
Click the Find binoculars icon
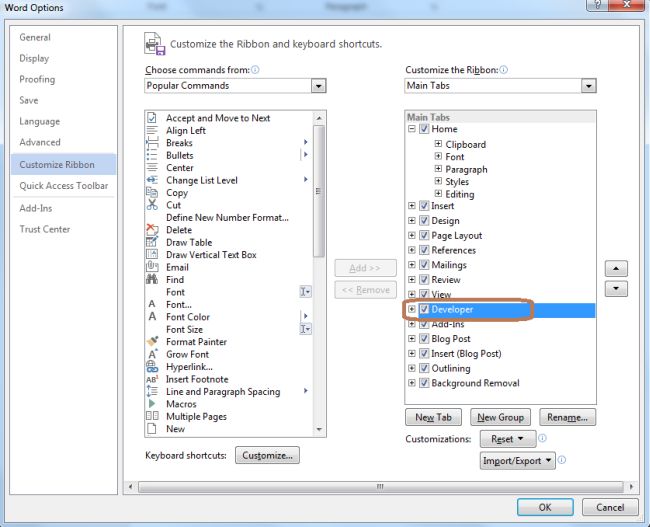tap(152, 279)
